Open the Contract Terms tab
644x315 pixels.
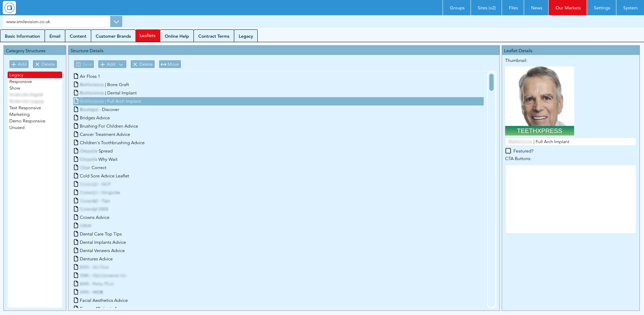coord(214,36)
